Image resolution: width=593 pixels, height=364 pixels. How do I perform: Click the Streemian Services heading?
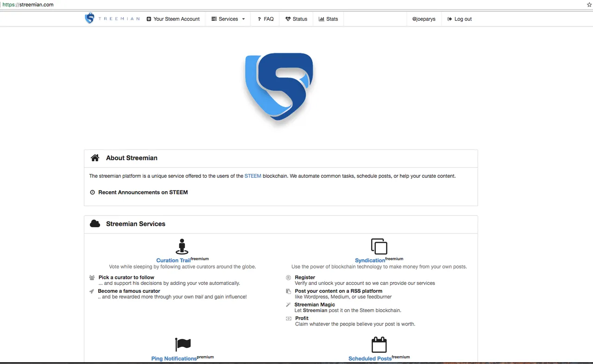[136, 224]
